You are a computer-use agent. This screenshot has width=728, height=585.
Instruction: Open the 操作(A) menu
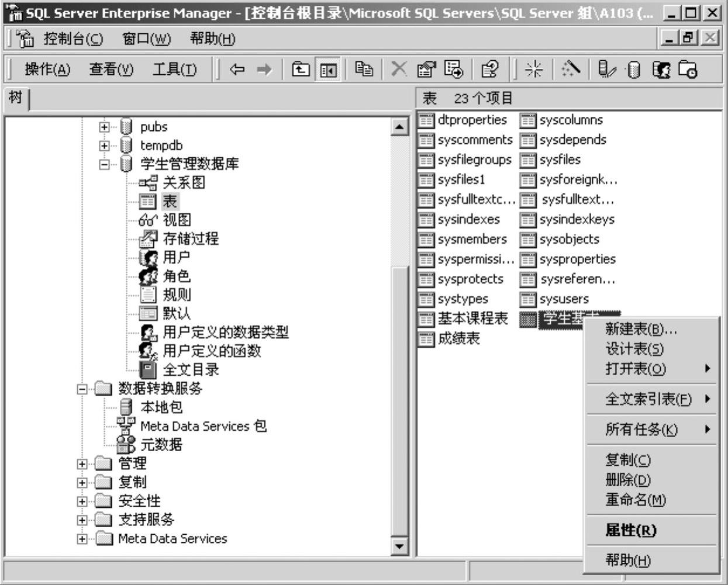(47, 70)
